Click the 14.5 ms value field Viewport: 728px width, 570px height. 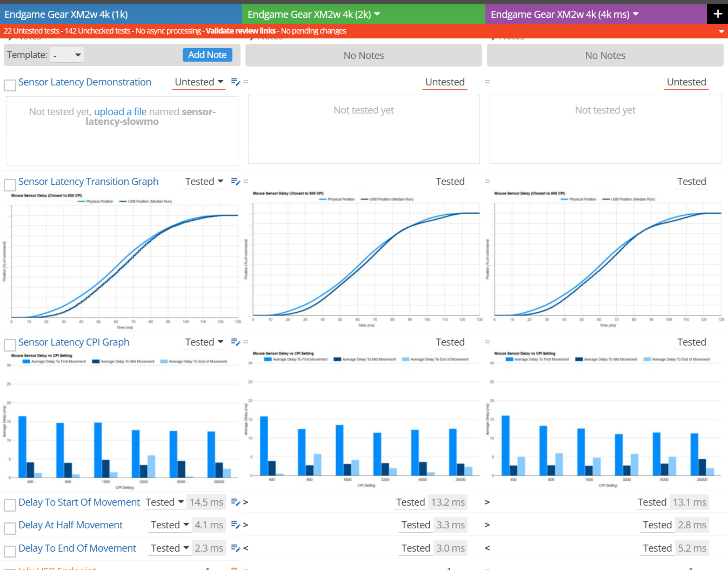[206, 502]
